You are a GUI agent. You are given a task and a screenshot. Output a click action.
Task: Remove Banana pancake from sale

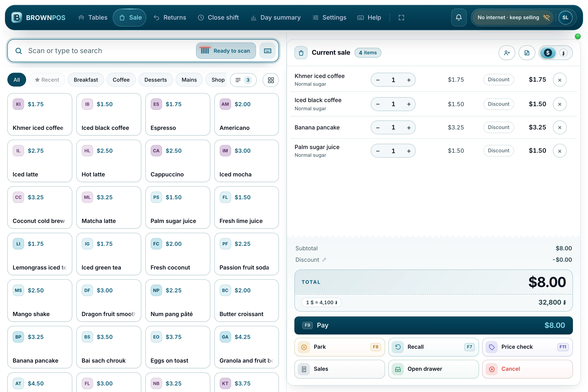[559, 127]
